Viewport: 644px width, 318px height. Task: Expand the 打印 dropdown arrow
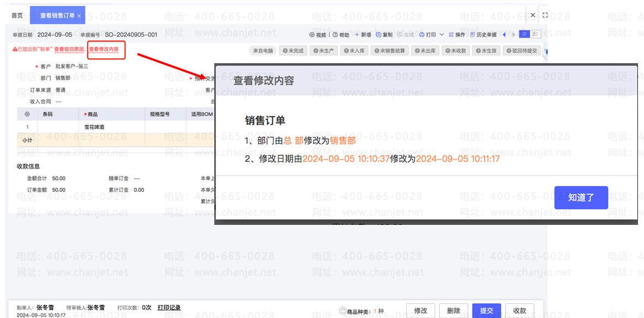click(x=442, y=35)
